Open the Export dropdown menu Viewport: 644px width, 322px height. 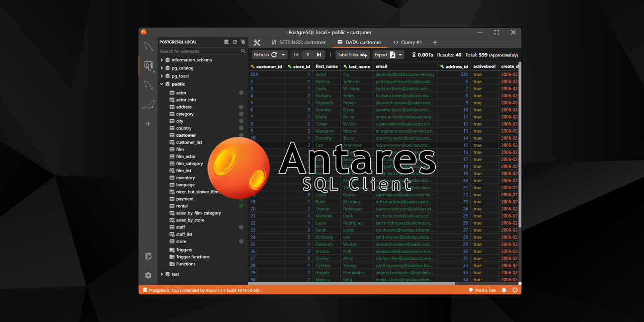[x=400, y=55]
